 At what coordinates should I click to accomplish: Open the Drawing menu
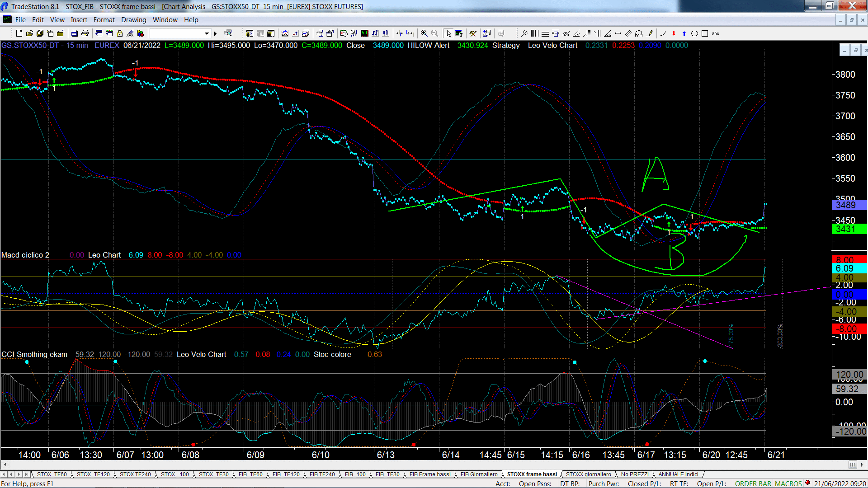[133, 20]
